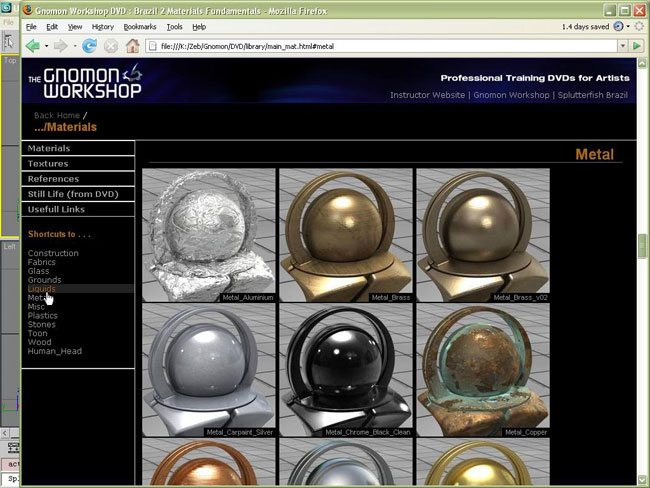Jump to the Fabrics shortcut
The image size is (650, 488).
click(x=41, y=262)
